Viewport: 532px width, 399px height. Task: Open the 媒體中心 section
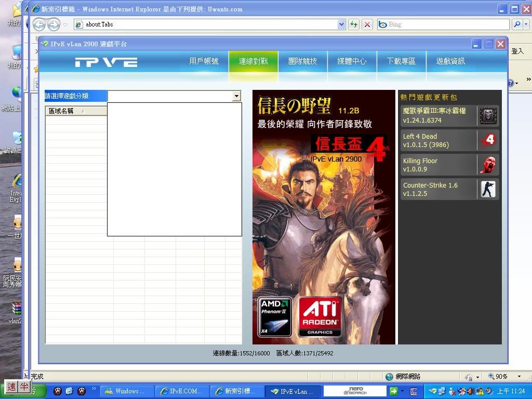(x=352, y=61)
